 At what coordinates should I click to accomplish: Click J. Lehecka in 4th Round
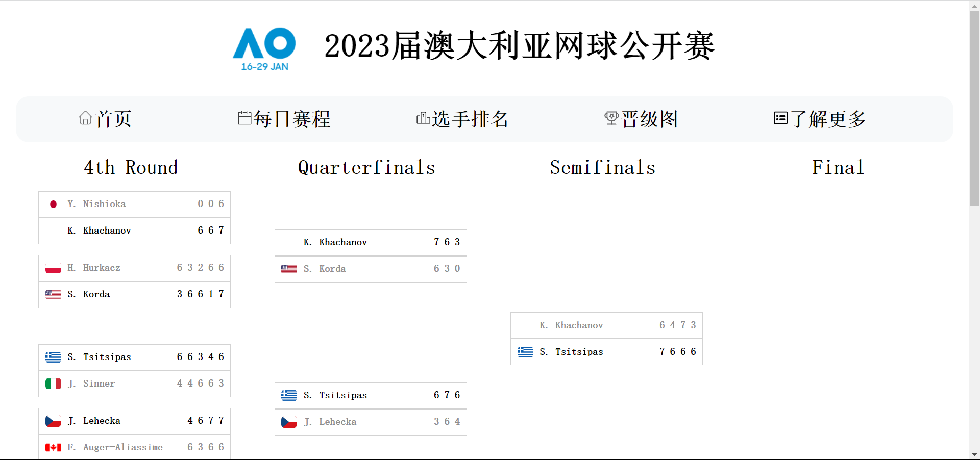[102, 421]
